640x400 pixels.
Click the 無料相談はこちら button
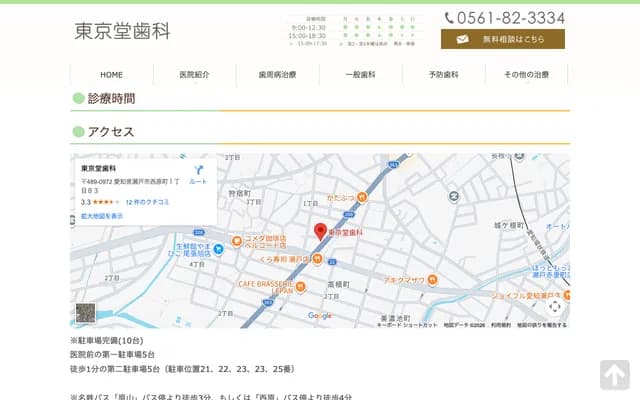tap(502, 39)
